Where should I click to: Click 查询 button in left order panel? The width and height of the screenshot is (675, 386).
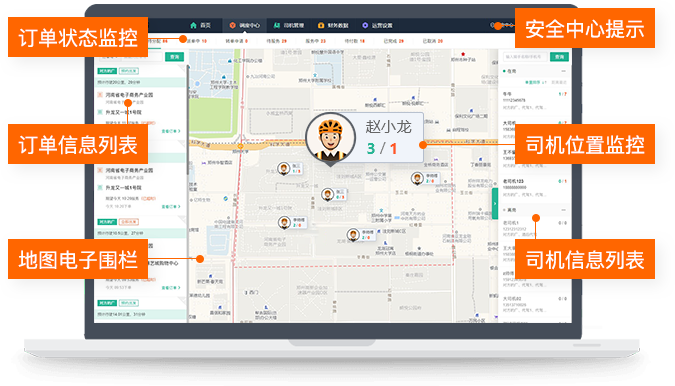coord(174,57)
